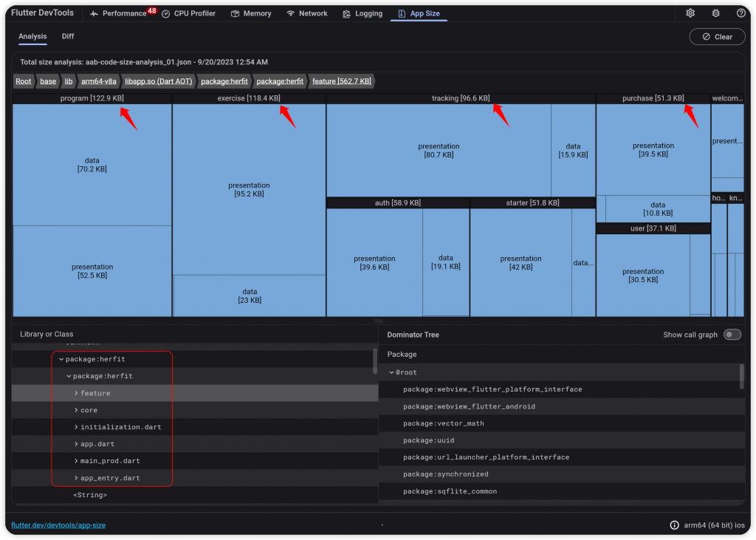Collapse the @root dominator node
The image size is (756, 540).
click(391, 372)
